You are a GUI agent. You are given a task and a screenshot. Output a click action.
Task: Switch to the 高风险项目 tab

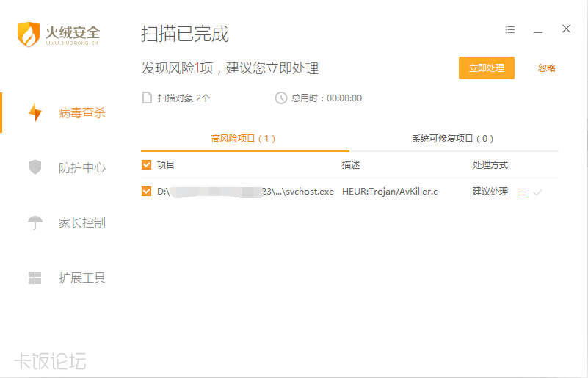coord(243,138)
